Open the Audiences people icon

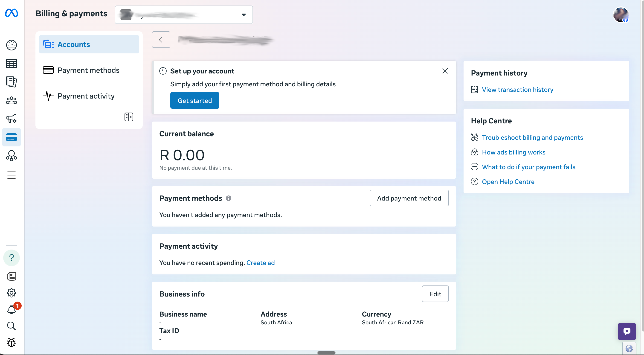coord(12,101)
